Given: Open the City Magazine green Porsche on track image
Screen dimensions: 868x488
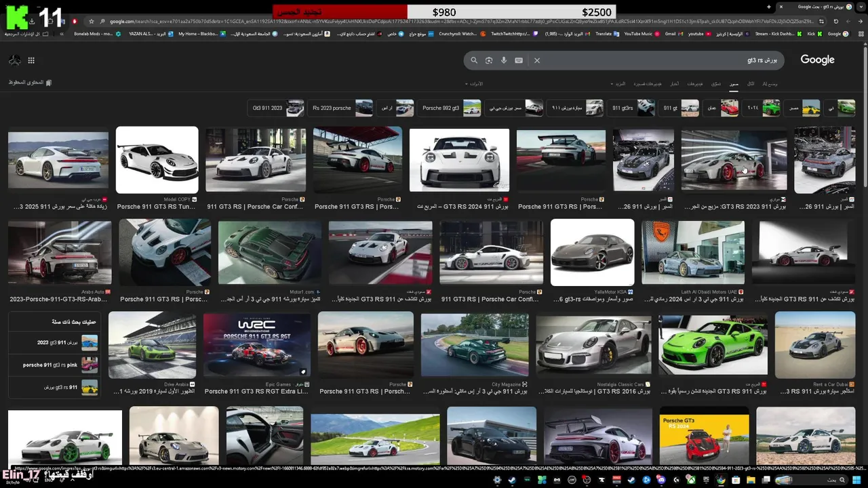Looking at the screenshot, I should (x=474, y=345).
